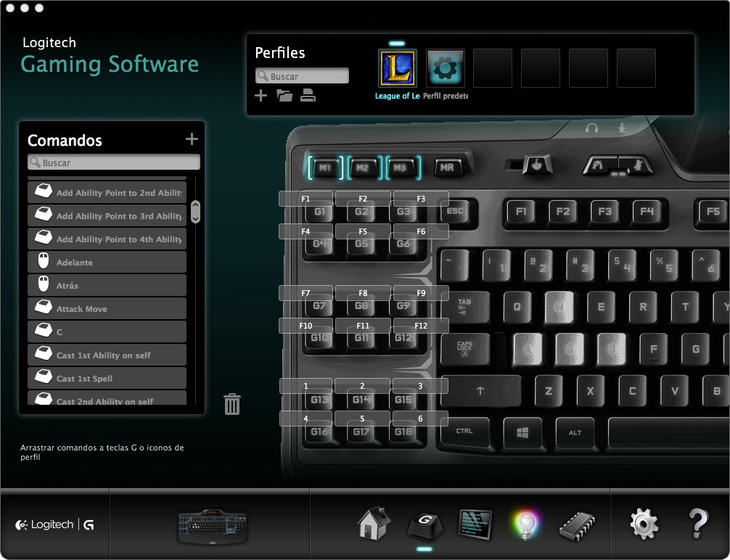Select Cast 2nd Ability on self

107,398
